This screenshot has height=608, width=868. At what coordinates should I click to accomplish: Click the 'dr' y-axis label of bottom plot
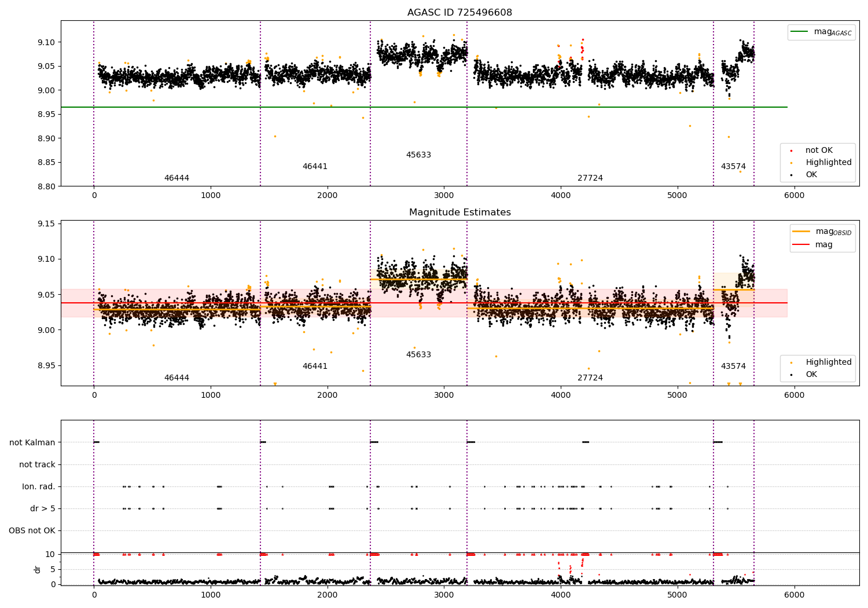(38, 569)
